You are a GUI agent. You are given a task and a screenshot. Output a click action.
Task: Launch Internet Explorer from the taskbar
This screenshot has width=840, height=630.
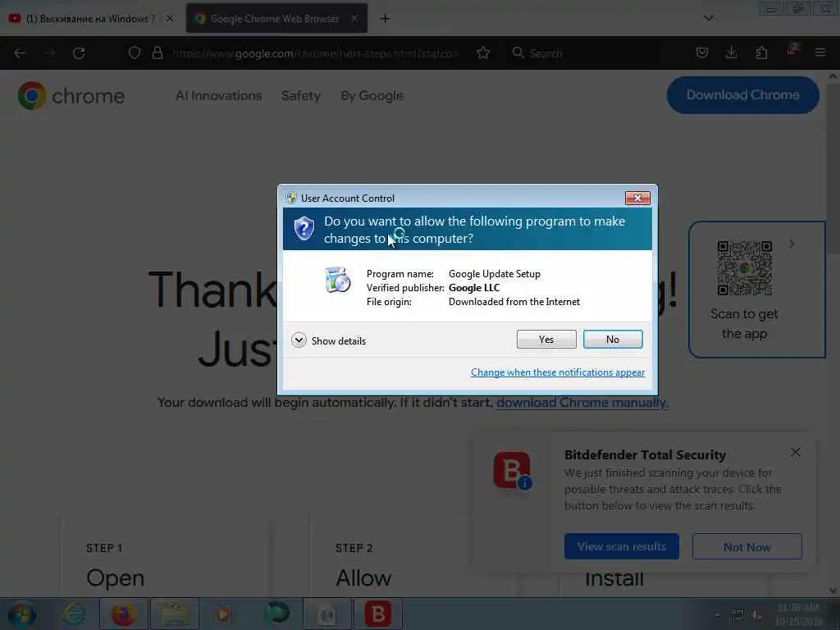click(73, 614)
